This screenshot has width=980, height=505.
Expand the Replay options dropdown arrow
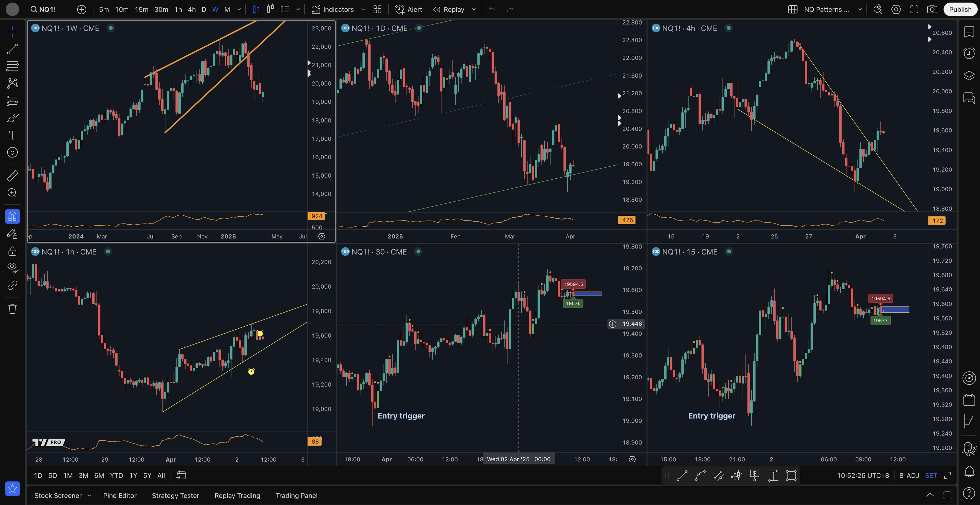(474, 9)
